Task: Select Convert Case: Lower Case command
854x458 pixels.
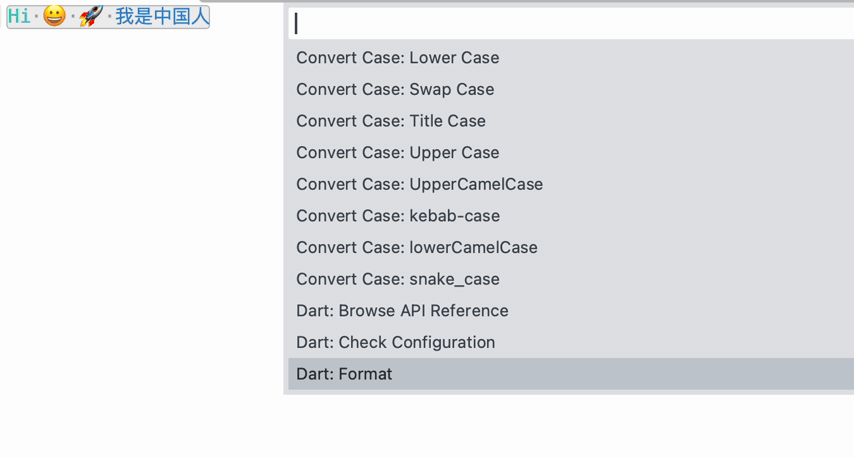Action: [x=571, y=58]
